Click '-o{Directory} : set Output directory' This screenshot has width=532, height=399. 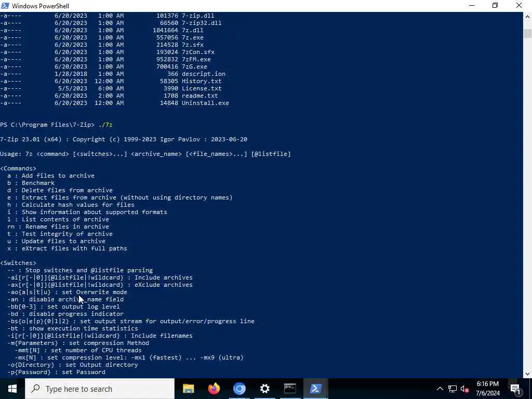coord(73,365)
